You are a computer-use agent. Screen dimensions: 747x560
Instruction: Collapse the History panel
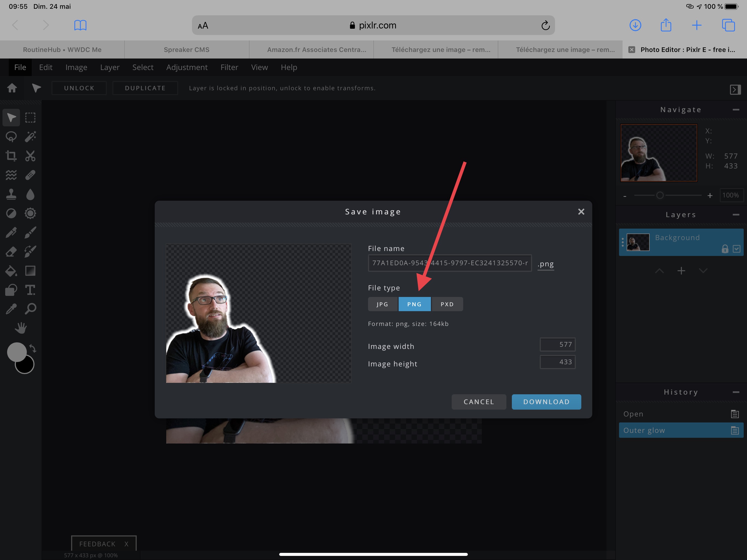coord(736,392)
